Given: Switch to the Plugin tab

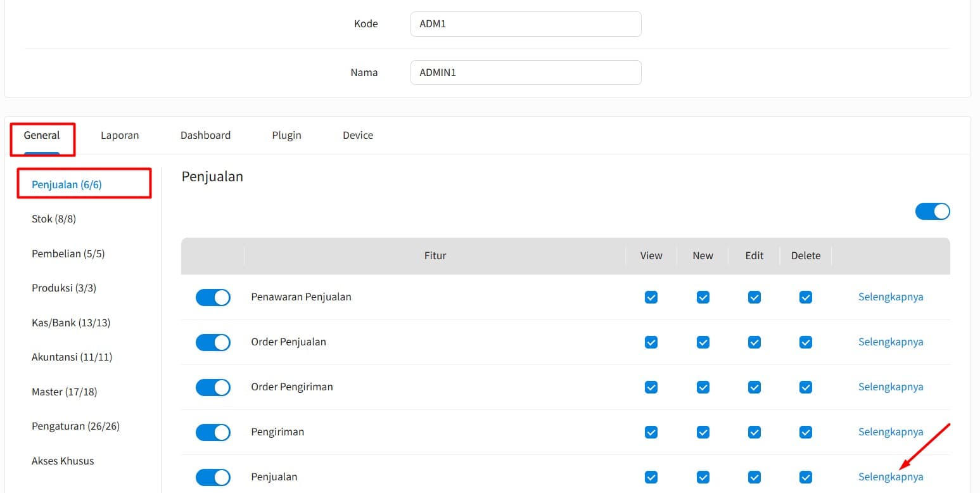Looking at the screenshot, I should (286, 135).
